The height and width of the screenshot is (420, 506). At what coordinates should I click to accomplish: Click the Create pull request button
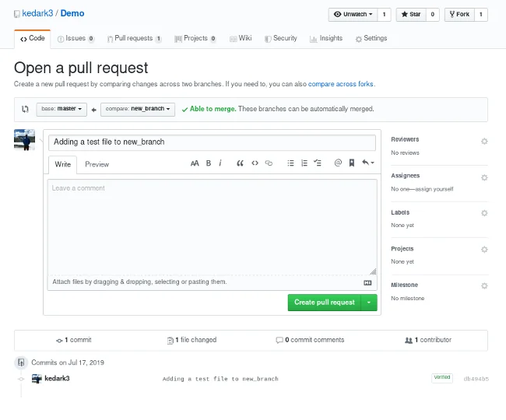[324, 303]
